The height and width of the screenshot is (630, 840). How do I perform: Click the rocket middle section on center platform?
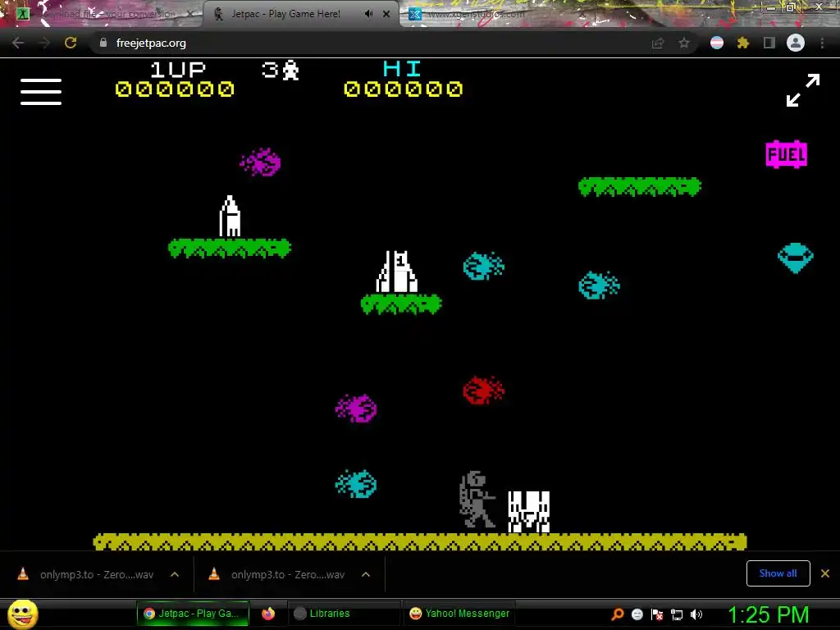[397, 272]
